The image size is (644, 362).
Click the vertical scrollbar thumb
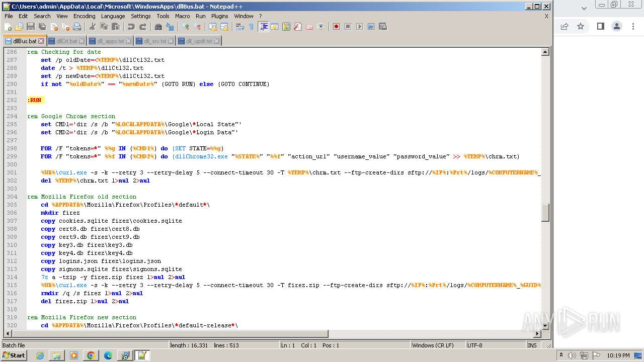[x=545, y=213]
